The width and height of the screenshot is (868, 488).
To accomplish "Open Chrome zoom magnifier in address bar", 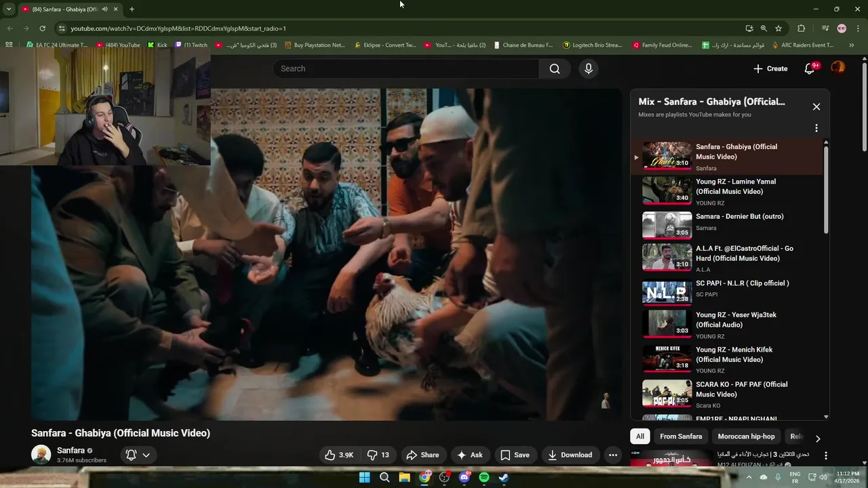I will [x=764, y=28].
